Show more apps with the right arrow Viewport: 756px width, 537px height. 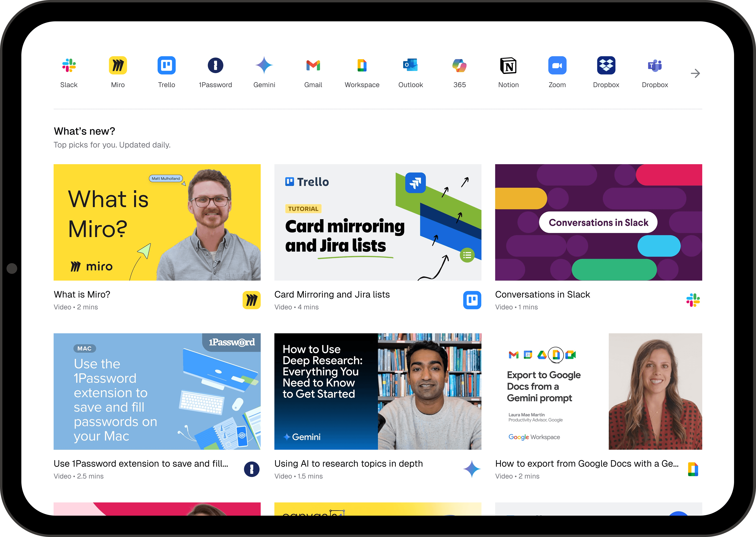coord(695,73)
